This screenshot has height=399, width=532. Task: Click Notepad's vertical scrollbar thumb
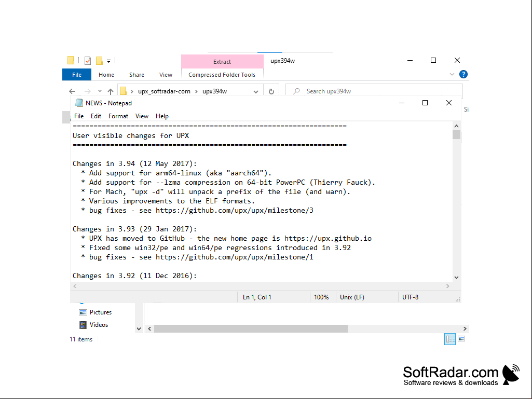tap(456, 135)
